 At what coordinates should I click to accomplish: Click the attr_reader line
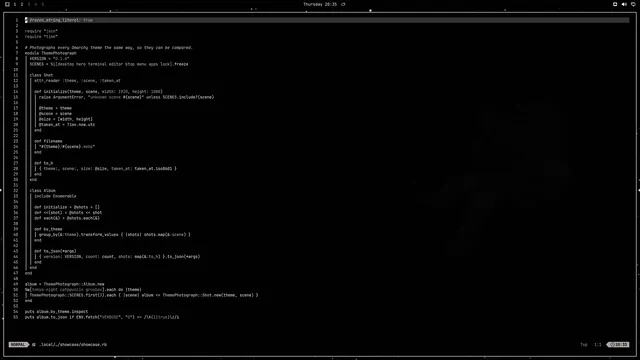click(77, 80)
